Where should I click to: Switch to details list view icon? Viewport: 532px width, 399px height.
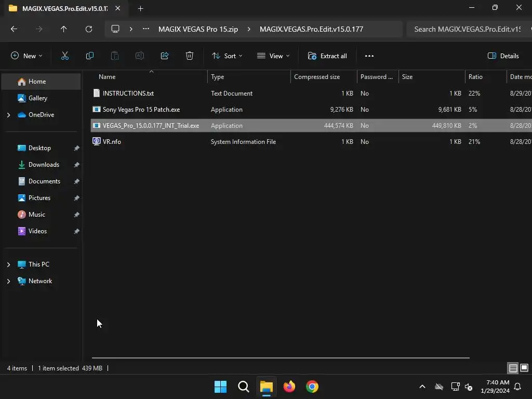point(513,368)
